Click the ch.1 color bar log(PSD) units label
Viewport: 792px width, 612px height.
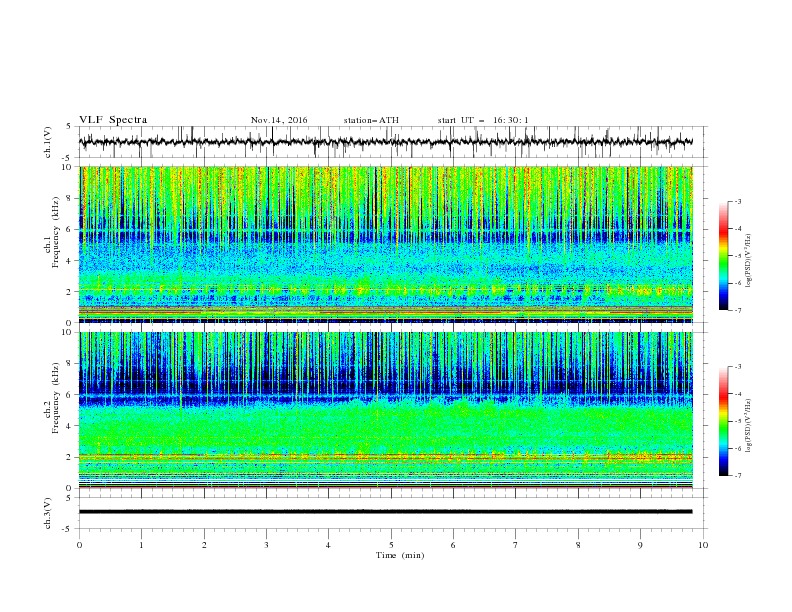point(749,261)
